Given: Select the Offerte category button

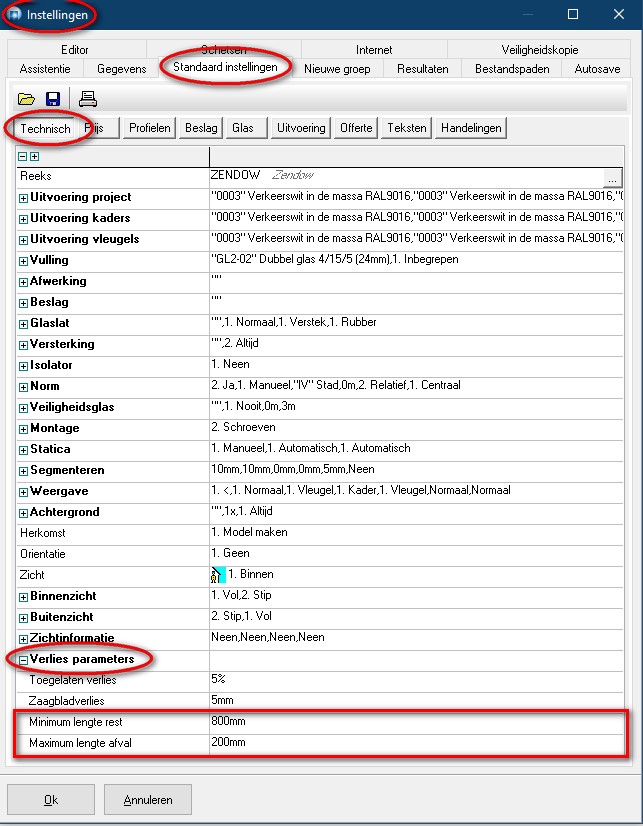Looking at the screenshot, I should 356,128.
